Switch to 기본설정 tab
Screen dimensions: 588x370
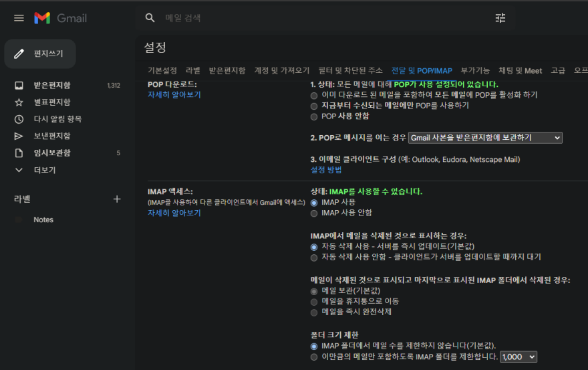click(162, 71)
